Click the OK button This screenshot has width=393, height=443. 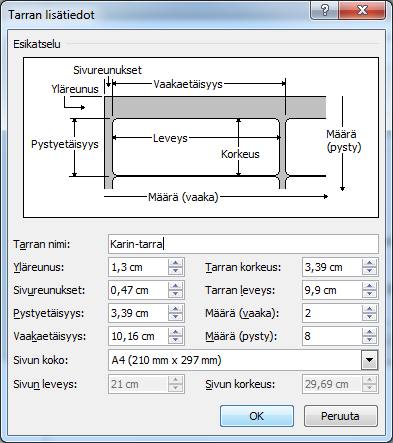tap(257, 416)
